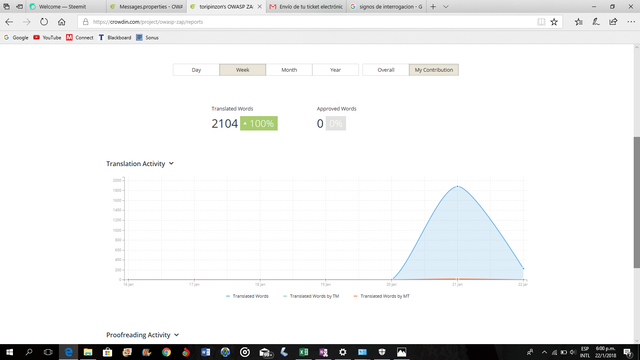The width and height of the screenshot is (640, 360).
Task: Open the browser home page
Action: click(x=62, y=22)
